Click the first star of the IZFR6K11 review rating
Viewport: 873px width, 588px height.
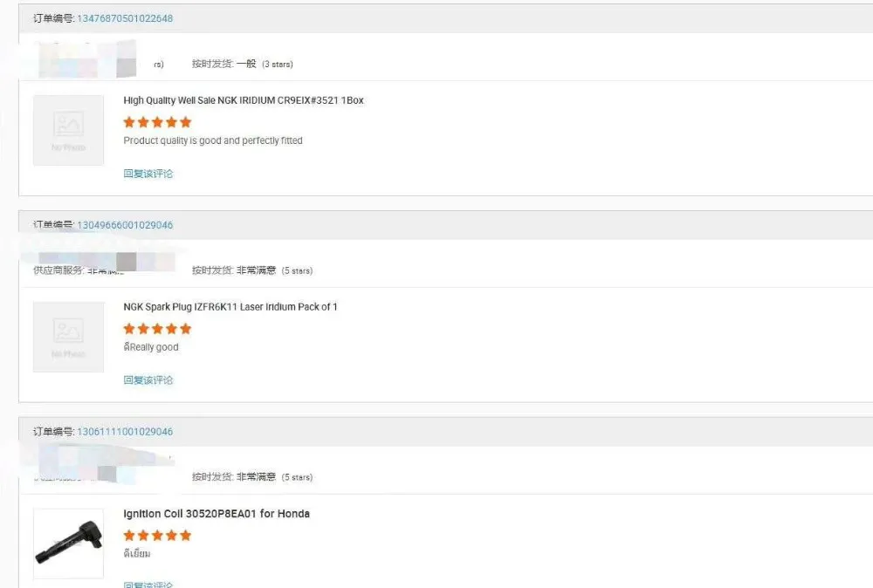click(129, 329)
